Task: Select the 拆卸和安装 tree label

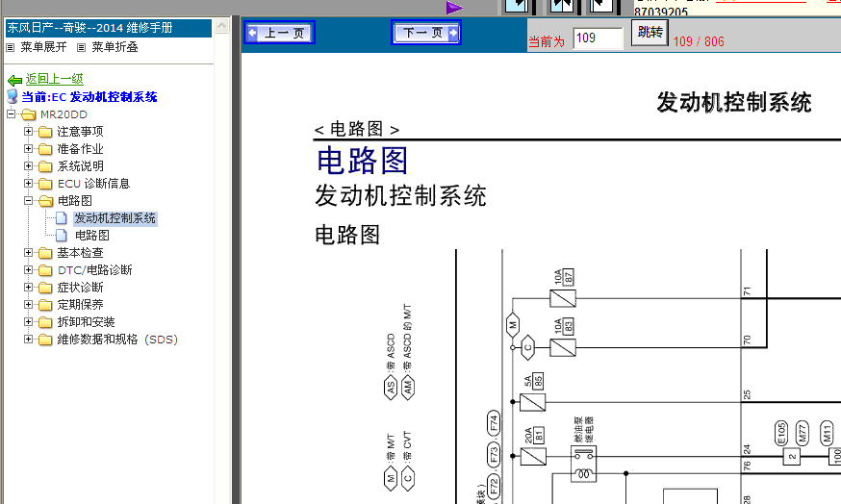Action: coord(87,322)
